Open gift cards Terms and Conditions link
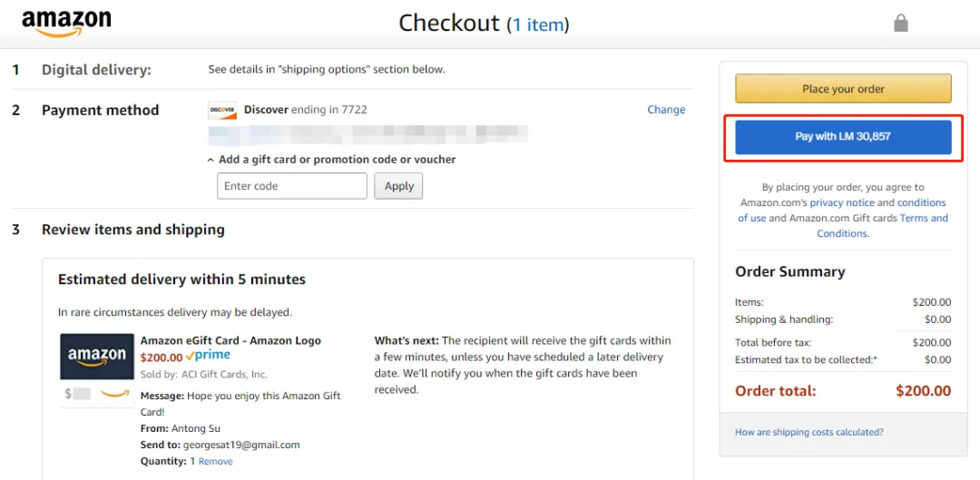The height and width of the screenshot is (480, 980). tap(883, 226)
